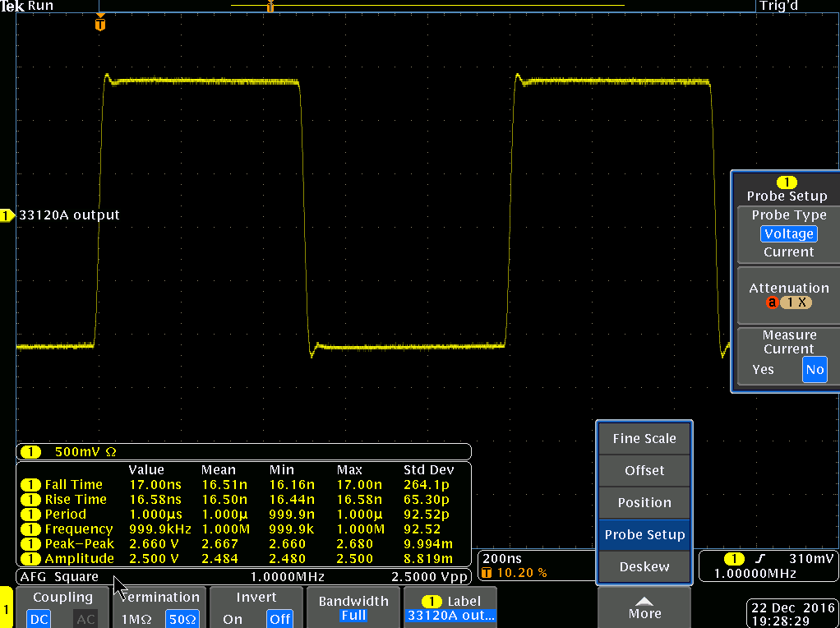Select Offset from the More menu
The width and height of the screenshot is (840, 628).
click(x=644, y=470)
